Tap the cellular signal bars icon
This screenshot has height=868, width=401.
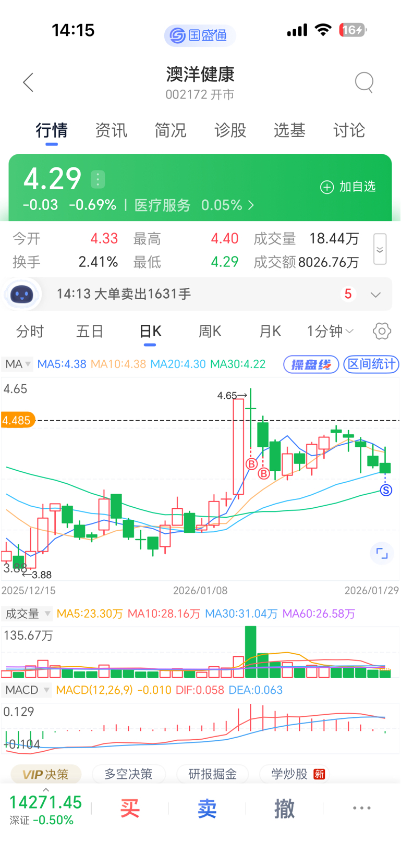click(297, 30)
